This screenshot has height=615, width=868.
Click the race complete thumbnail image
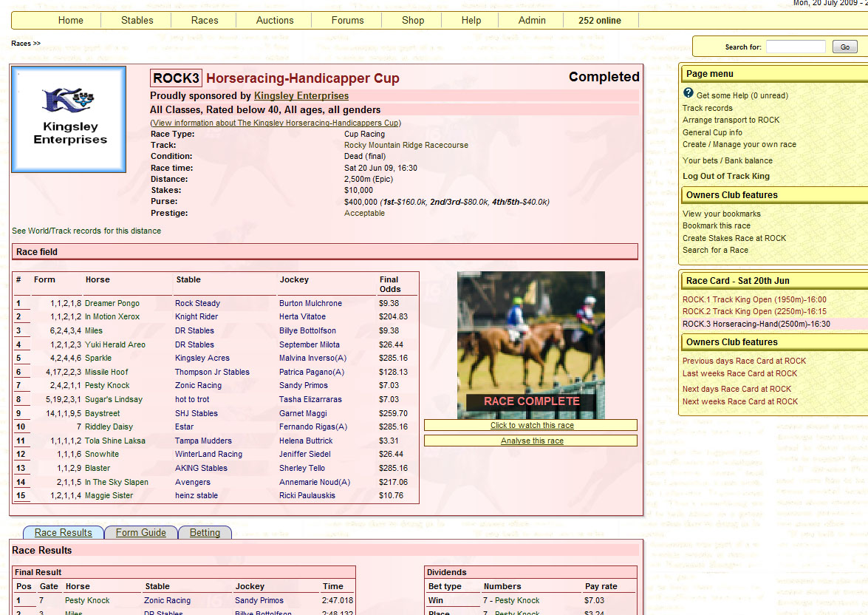pos(530,344)
